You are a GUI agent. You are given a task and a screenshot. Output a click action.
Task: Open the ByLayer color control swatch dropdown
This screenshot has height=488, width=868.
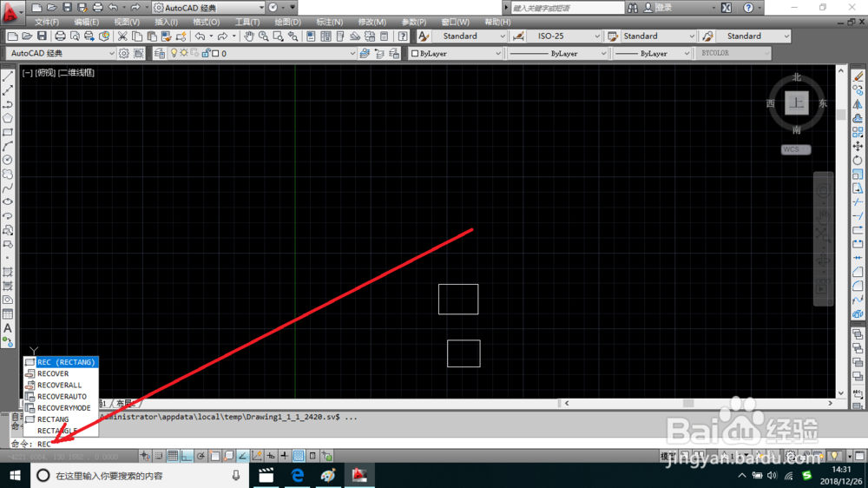(456, 53)
